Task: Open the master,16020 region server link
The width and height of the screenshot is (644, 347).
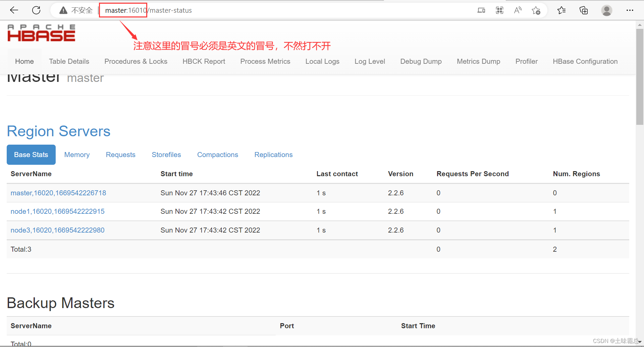Action: pyautogui.click(x=58, y=193)
